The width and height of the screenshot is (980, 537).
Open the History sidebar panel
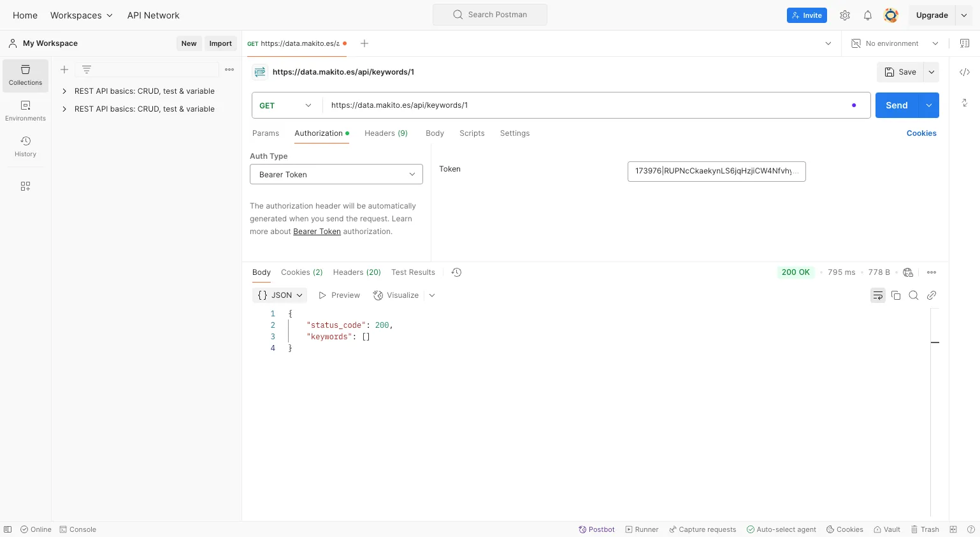click(25, 145)
